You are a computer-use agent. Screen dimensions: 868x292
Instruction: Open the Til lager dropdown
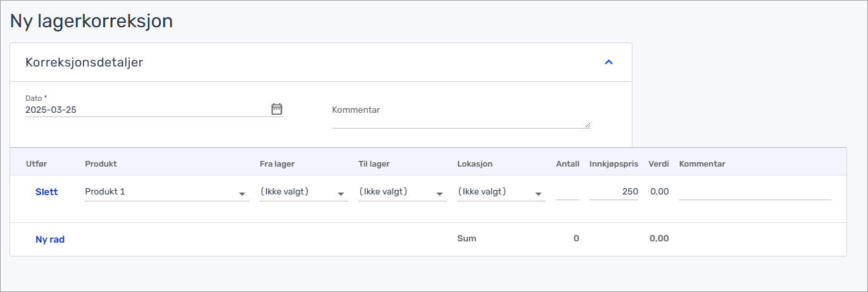[403, 192]
